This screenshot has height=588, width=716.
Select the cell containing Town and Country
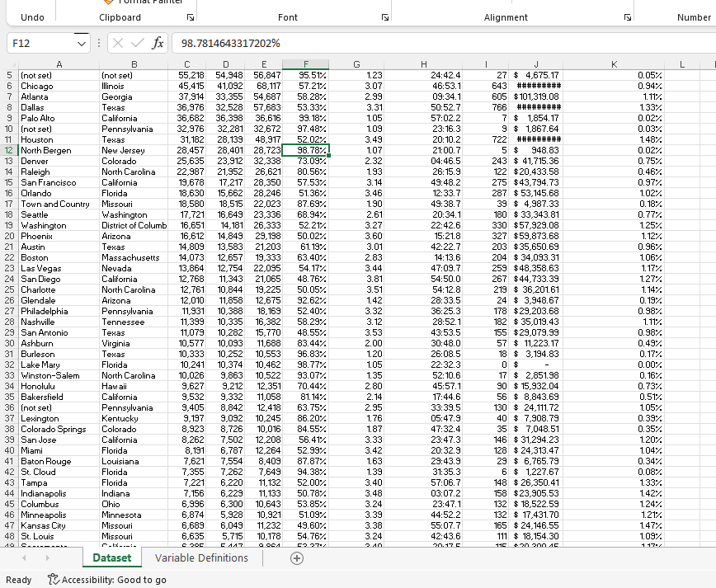point(59,204)
